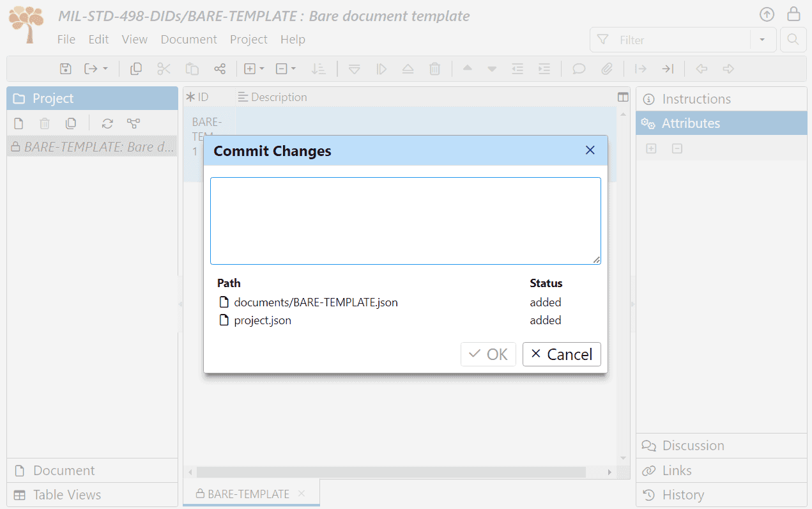Click the upward eject-style triangle icon
This screenshot has width=812, height=509.
coord(408,69)
